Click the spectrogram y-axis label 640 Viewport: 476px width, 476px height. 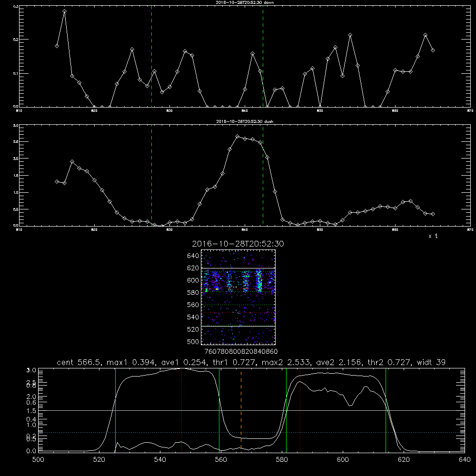pyautogui.click(x=193, y=256)
